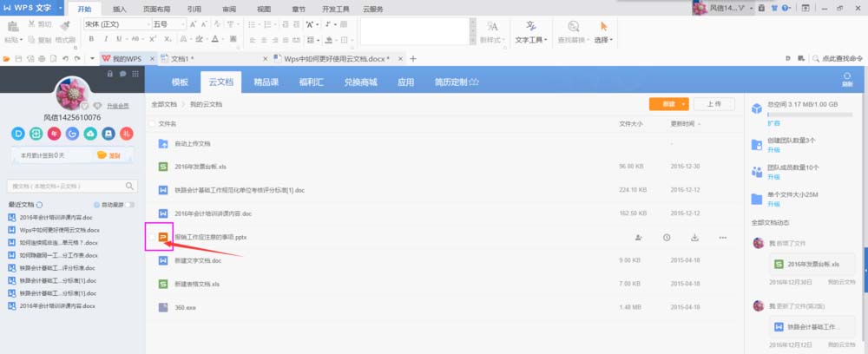868x354 pixels.
Task: Click the share icon on the pptx row
Action: click(638, 237)
